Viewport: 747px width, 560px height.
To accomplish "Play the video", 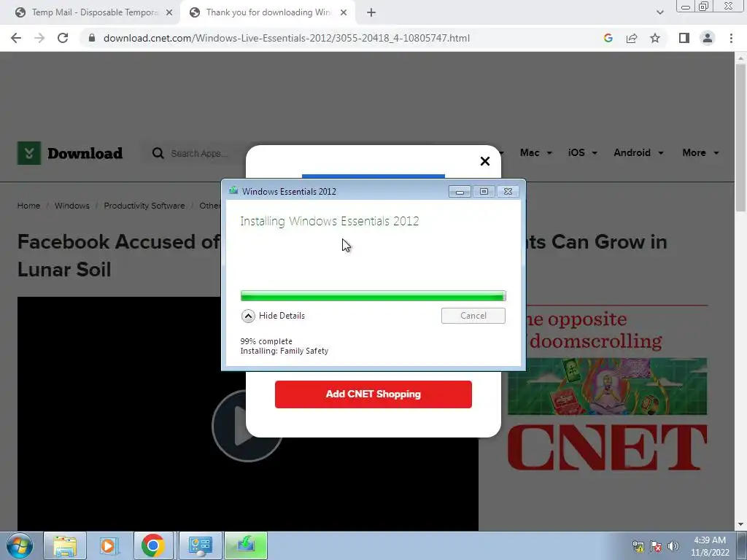I will [247, 426].
